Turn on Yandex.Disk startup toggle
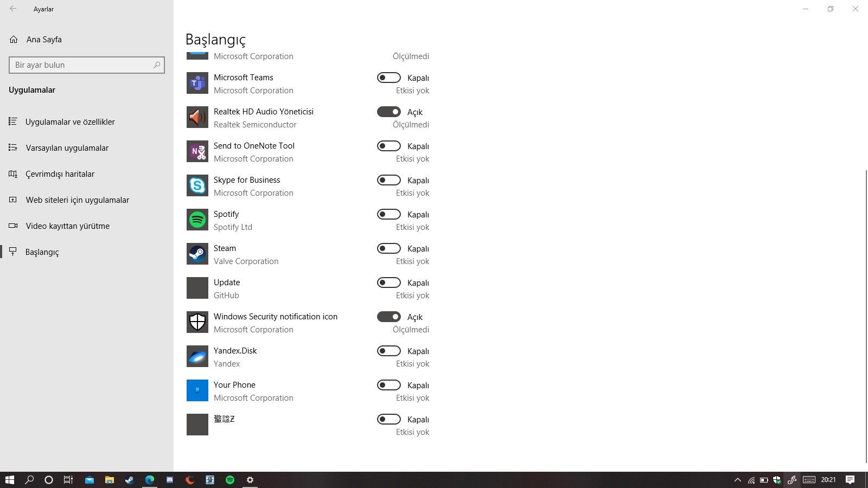The height and width of the screenshot is (488, 868). coord(389,351)
